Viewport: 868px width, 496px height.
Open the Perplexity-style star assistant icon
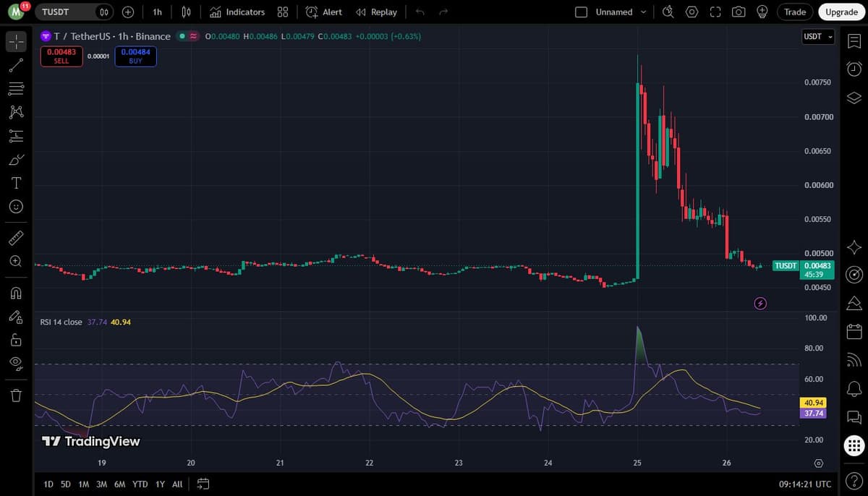854,247
